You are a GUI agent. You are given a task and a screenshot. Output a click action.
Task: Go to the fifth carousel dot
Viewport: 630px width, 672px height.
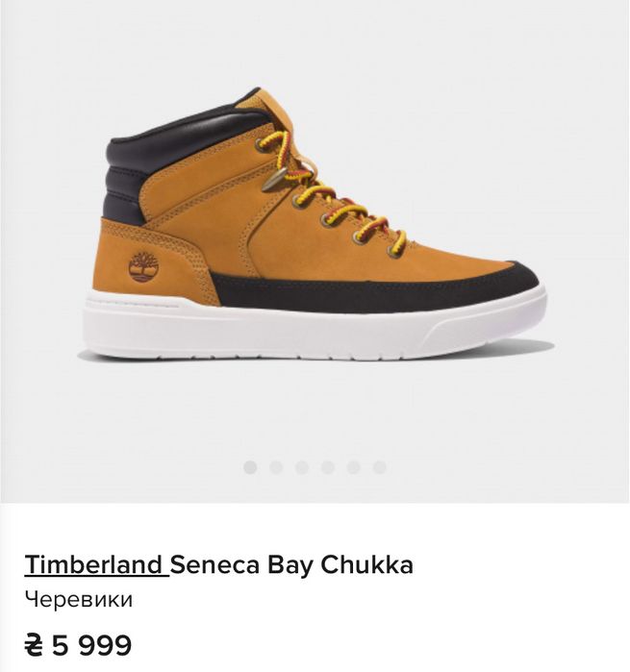tap(354, 467)
